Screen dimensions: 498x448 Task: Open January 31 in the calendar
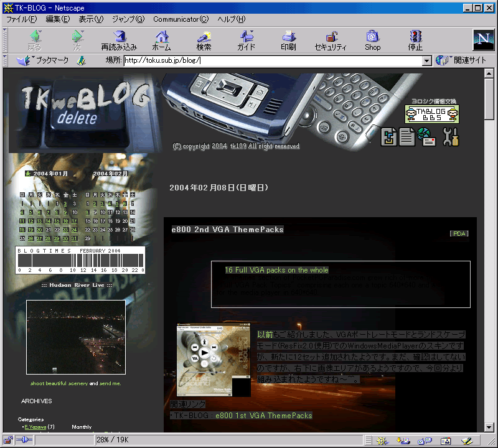coord(74,238)
